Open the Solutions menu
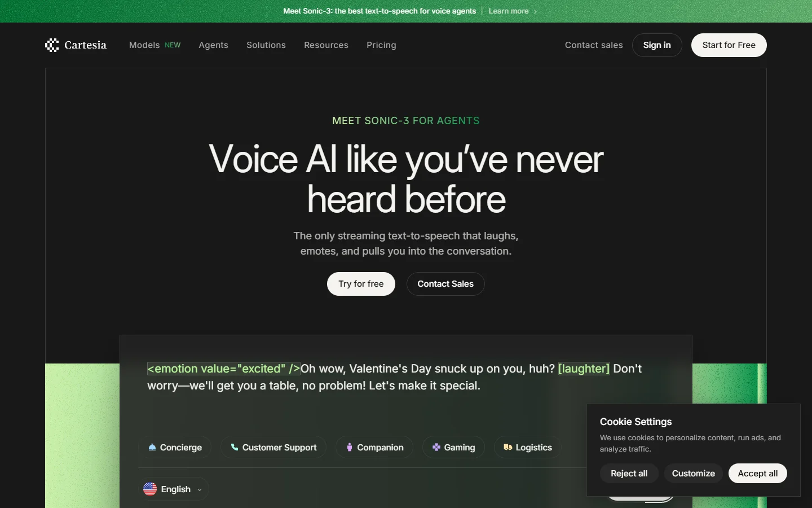The height and width of the screenshot is (508, 812). click(x=266, y=45)
